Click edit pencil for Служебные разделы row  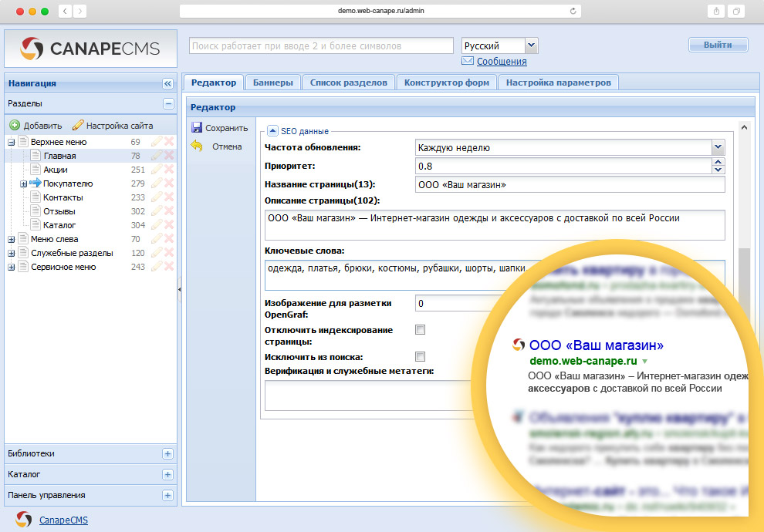pos(157,252)
